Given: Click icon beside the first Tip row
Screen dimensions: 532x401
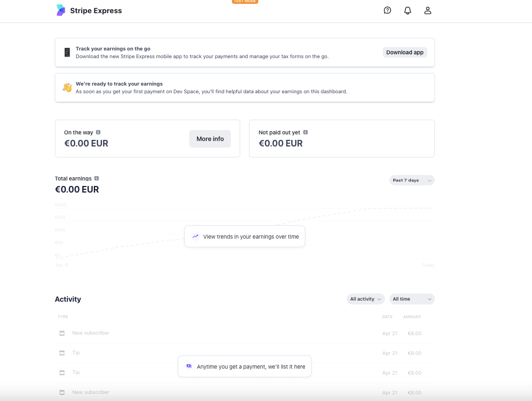Looking at the screenshot, I should click(62, 353).
